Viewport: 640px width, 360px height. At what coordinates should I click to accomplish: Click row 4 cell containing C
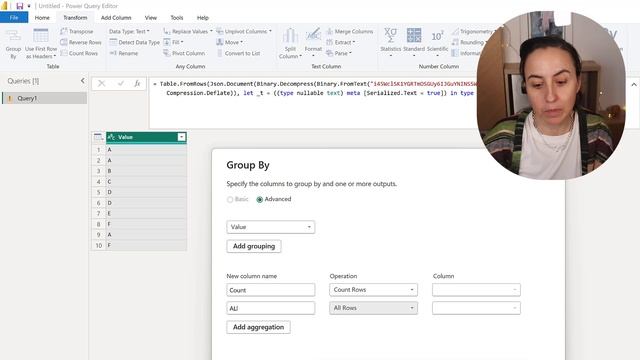point(146,182)
